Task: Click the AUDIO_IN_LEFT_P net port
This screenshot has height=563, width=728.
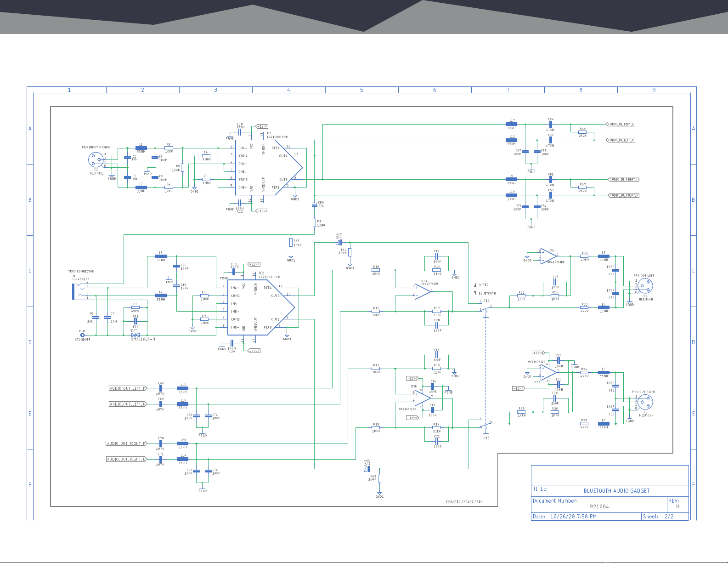Action: click(621, 140)
